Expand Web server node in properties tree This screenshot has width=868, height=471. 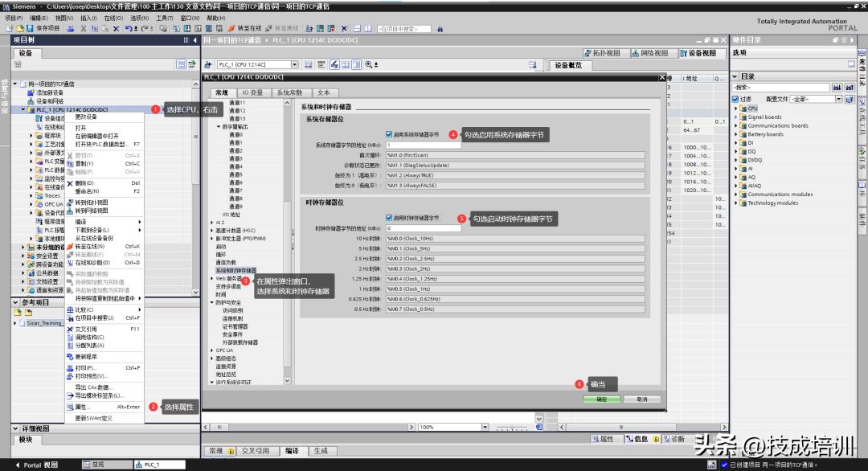point(212,278)
